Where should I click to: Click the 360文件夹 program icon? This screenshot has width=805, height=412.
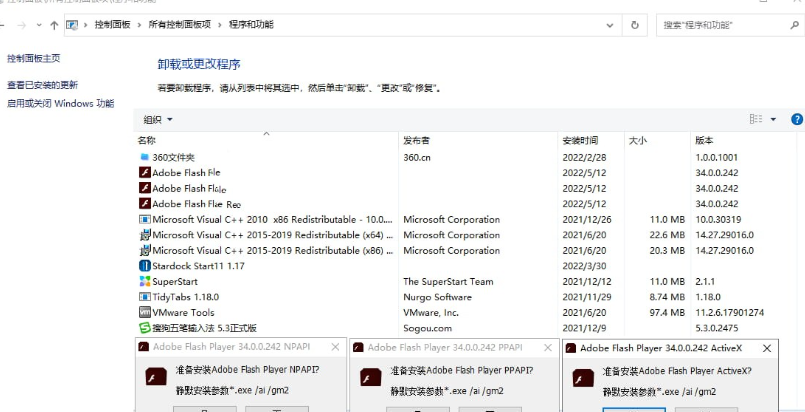pos(144,157)
